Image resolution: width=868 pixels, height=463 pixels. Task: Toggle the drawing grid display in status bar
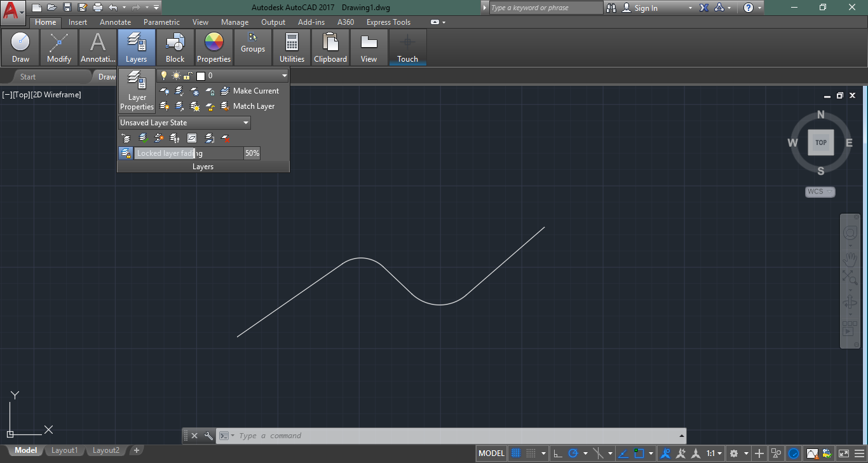click(516, 453)
